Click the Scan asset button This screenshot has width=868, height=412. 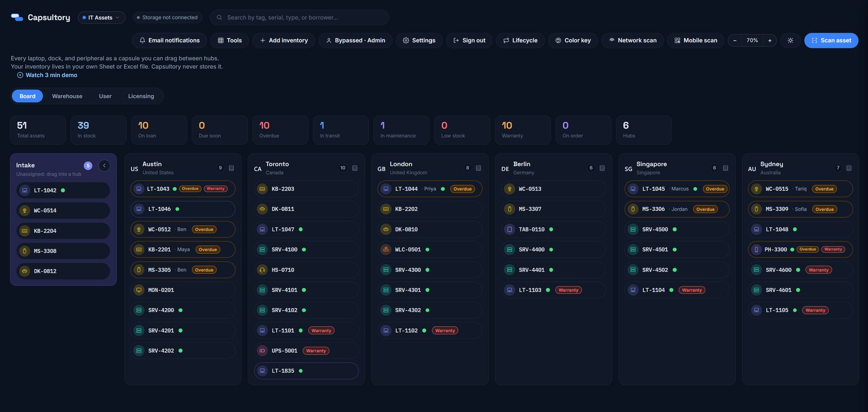pyautogui.click(x=831, y=41)
